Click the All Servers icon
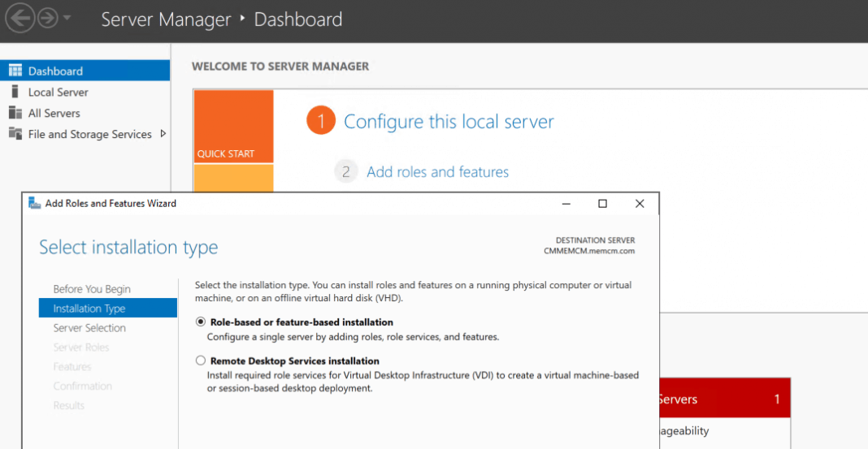 tap(15, 113)
